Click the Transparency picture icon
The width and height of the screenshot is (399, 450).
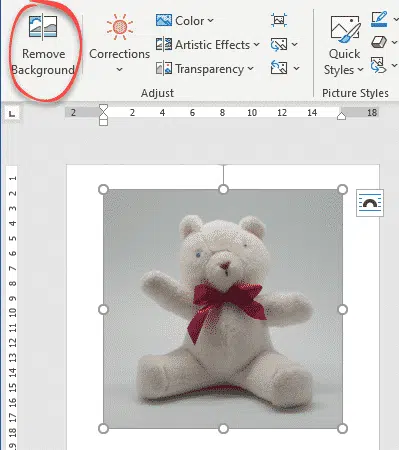click(x=164, y=69)
